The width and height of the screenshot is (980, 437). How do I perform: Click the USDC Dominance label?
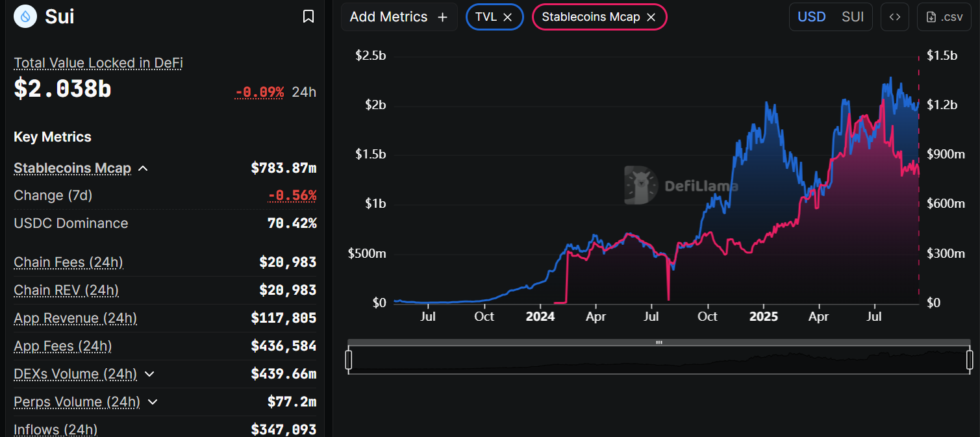click(71, 223)
